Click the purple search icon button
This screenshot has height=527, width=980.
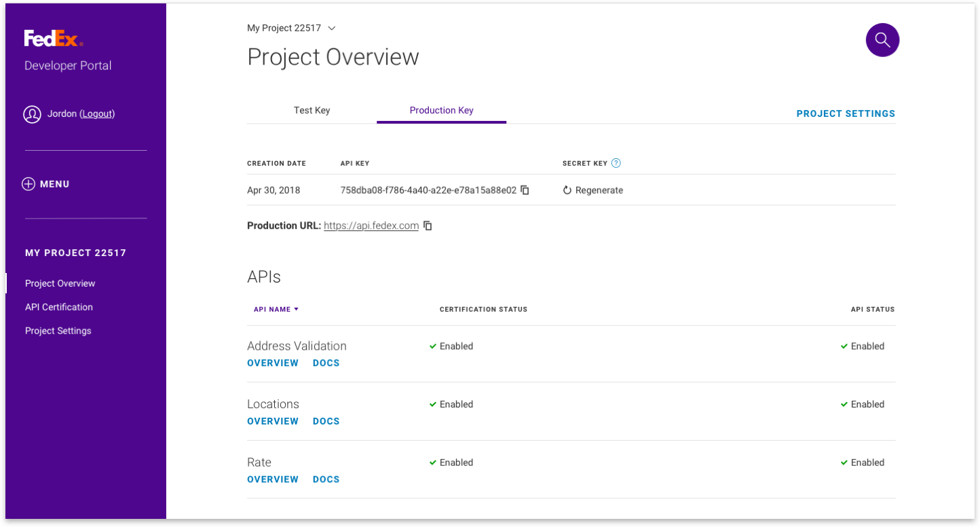882,40
